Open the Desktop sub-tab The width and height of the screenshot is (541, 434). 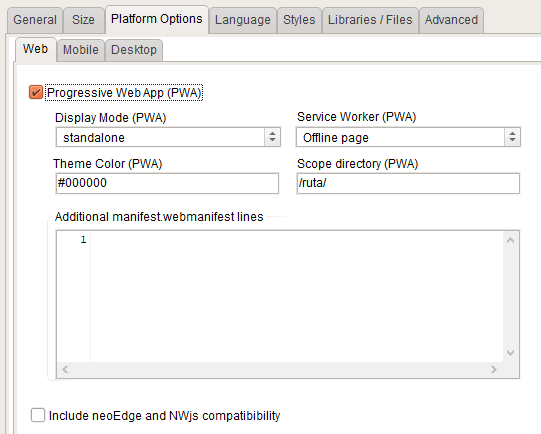[134, 50]
